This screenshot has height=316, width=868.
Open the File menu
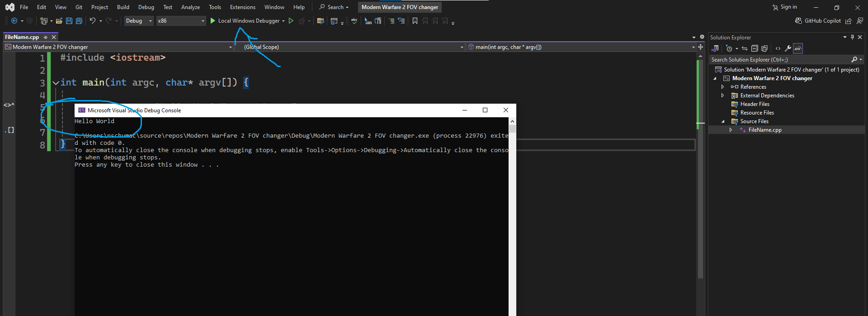pos(24,7)
